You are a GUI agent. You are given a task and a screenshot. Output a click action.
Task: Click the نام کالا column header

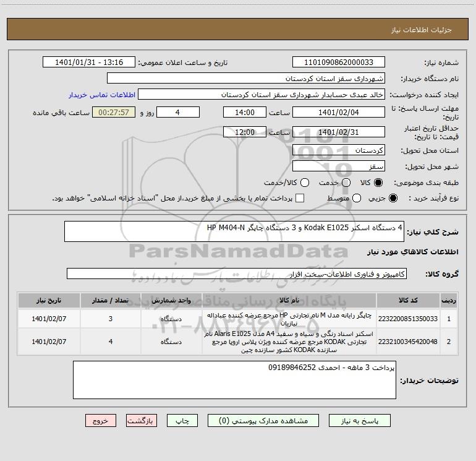pyautogui.click(x=289, y=300)
